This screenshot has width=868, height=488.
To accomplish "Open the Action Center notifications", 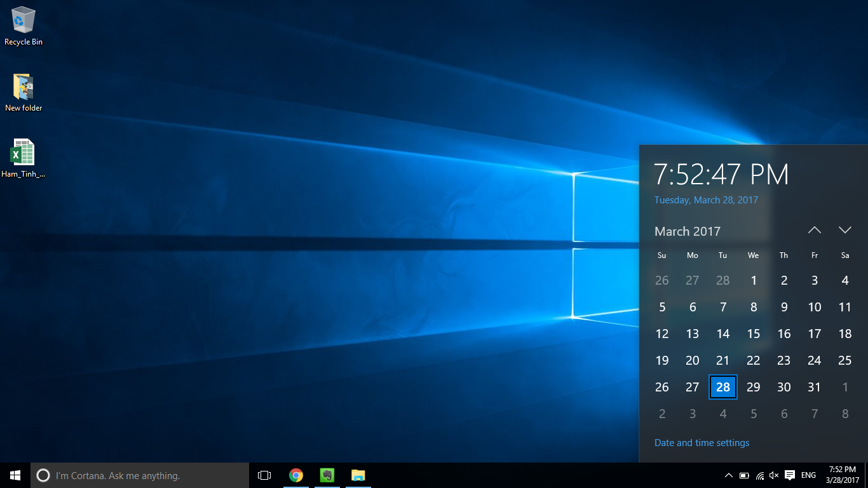I will click(x=790, y=475).
